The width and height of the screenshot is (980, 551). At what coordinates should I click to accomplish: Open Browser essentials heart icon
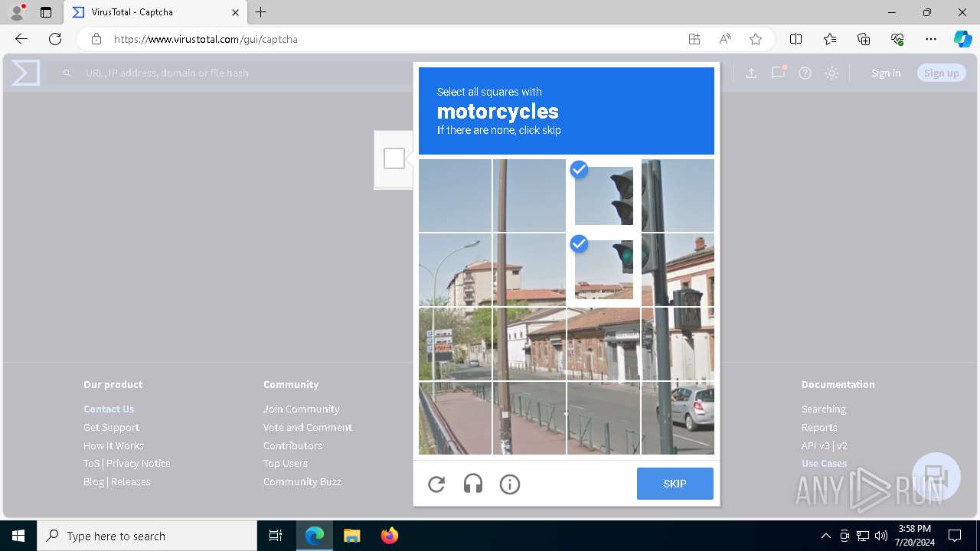(x=897, y=39)
